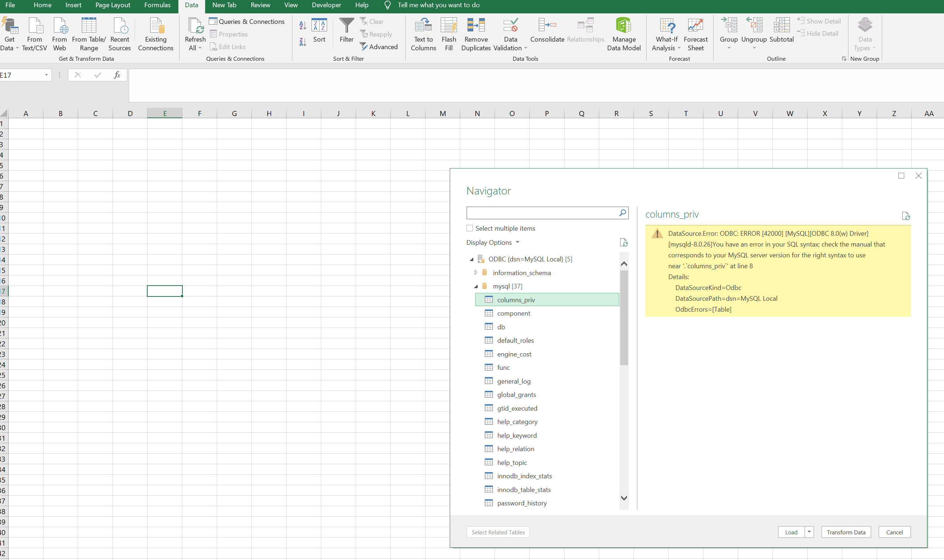Enable Select multiple items checkbox
This screenshot has width=944, height=560.
click(469, 228)
